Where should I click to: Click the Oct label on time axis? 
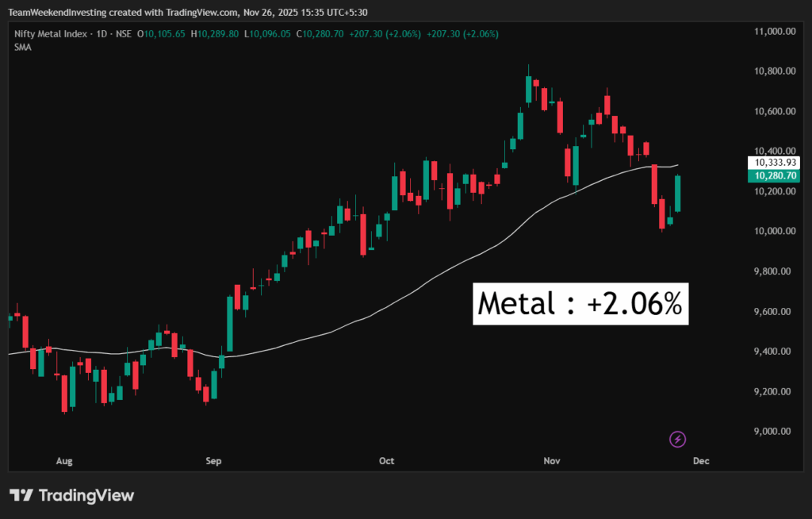pos(387,460)
